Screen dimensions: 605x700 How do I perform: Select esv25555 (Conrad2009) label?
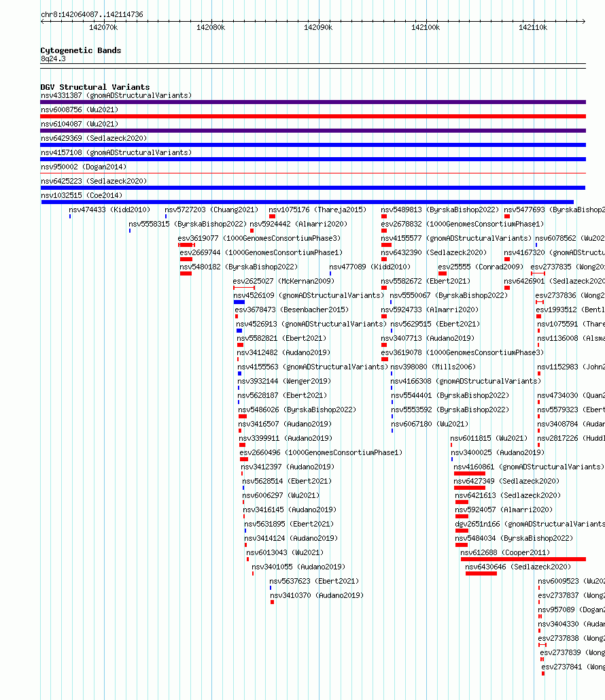point(481,267)
